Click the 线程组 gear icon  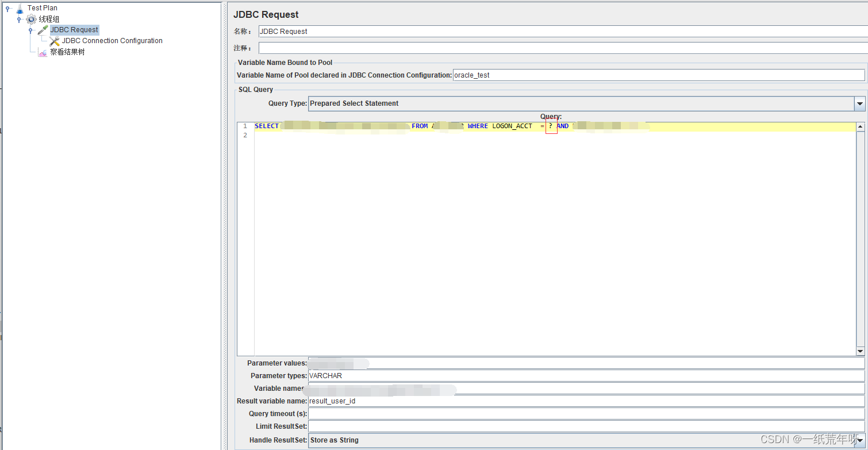pos(31,19)
